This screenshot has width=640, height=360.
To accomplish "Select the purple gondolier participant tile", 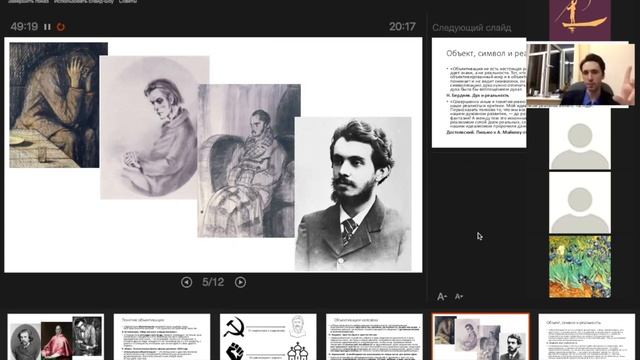I will pos(580,20).
